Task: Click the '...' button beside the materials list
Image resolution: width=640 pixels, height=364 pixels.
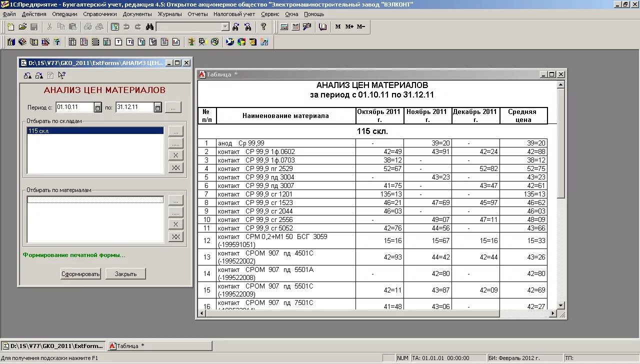Action: (x=175, y=200)
